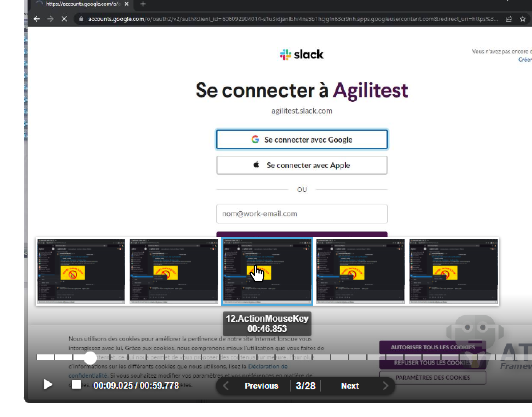The height and width of the screenshot is (417, 532).
Task: Click the padlock icon in address bar
Action: click(x=81, y=19)
